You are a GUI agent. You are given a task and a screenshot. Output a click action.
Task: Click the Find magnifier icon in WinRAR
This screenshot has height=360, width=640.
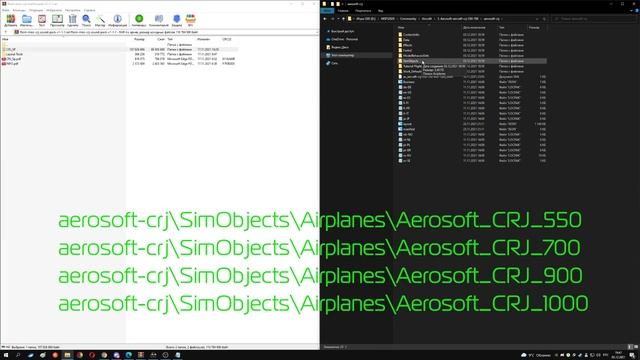pos(86,20)
